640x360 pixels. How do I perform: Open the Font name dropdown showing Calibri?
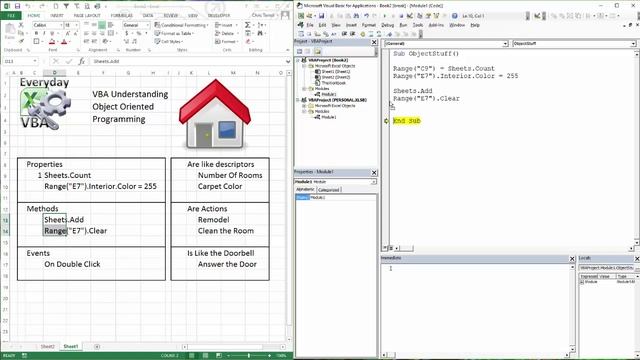pyautogui.click(x=61, y=25)
